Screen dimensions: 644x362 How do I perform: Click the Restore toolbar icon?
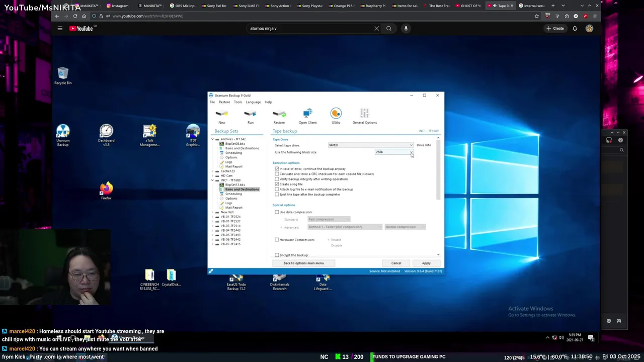click(279, 116)
